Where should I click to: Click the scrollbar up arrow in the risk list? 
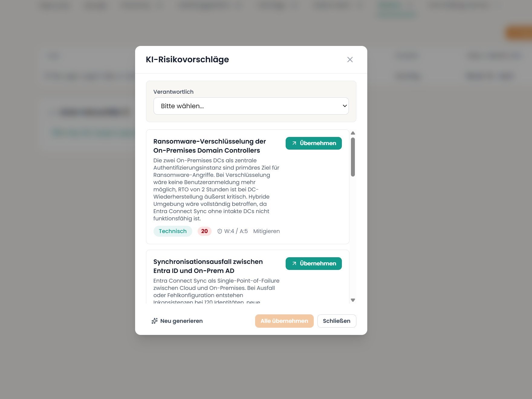click(x=353, y=133)
